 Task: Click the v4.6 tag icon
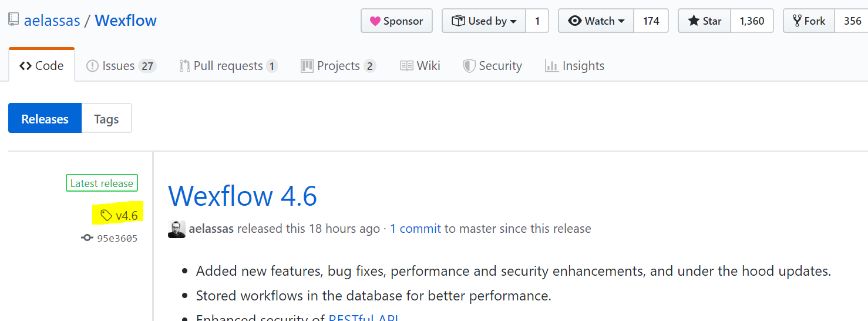(106, 216)
